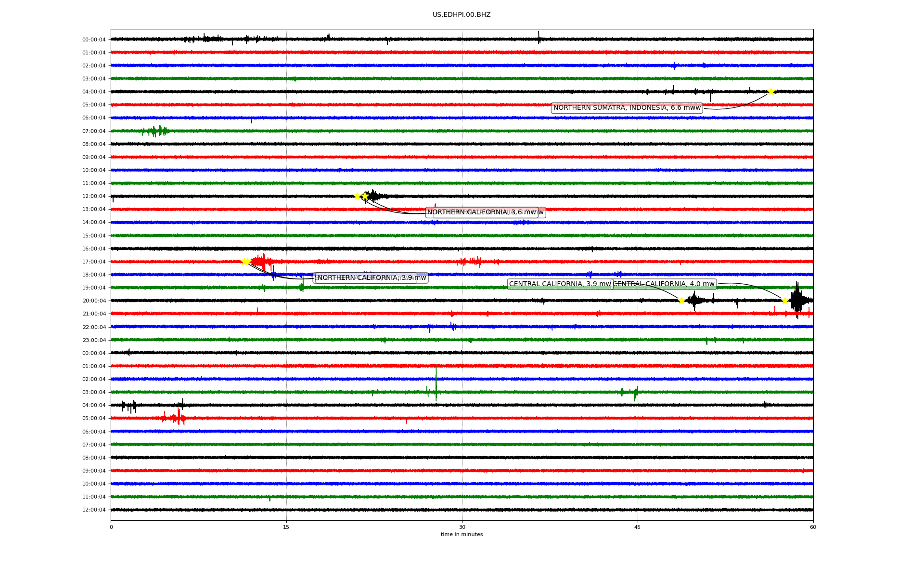Screen dimensions: 924x578
Task: Click the large black burst ending the 20:00:04 trace
Action: coord(797,300)
